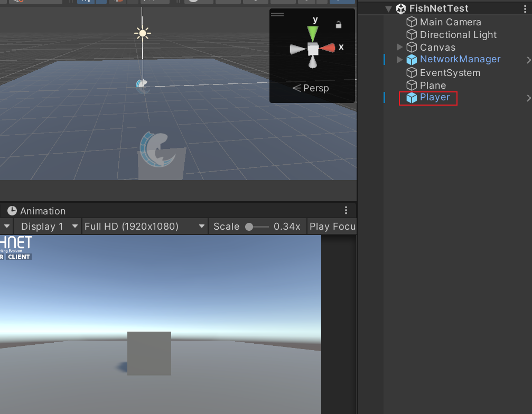Click the Directional Light sun gizmo in the scene
This screenshot has width=532, height=414.
point(142,33)
